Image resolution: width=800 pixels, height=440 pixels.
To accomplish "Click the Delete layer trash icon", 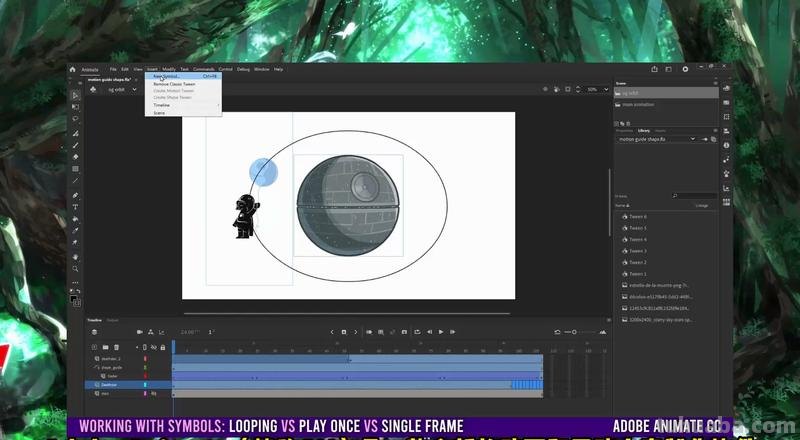I will coord(116,347).
